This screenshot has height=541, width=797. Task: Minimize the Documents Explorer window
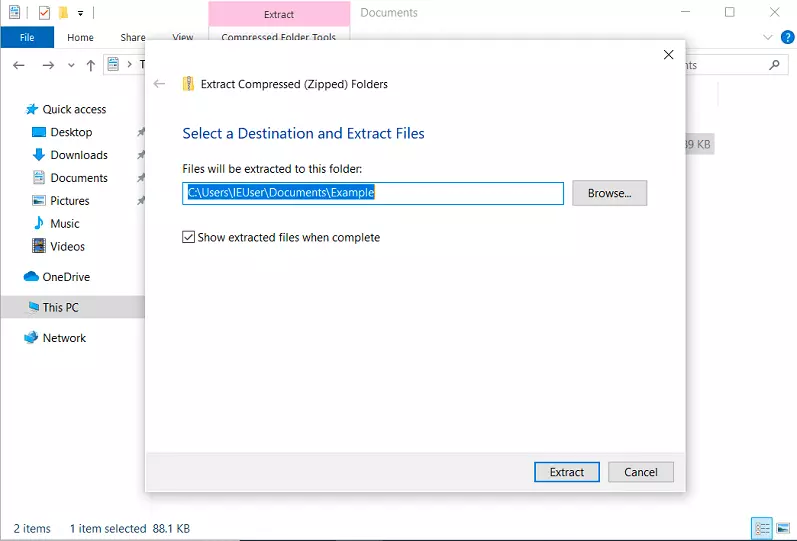tap(685, 12)
